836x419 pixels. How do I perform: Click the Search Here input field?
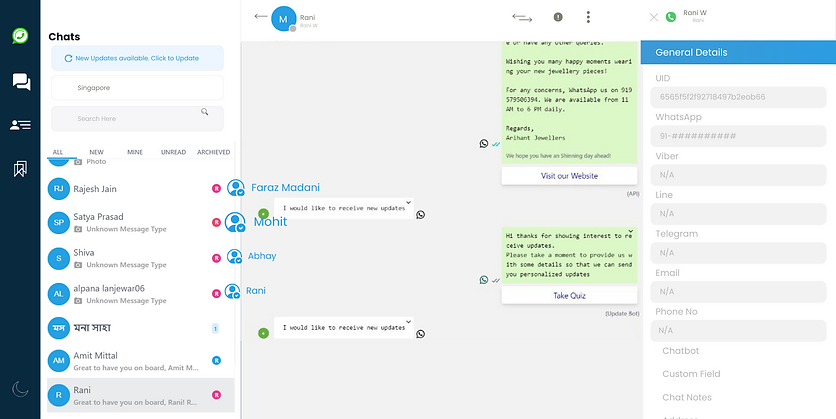[130, 118]
